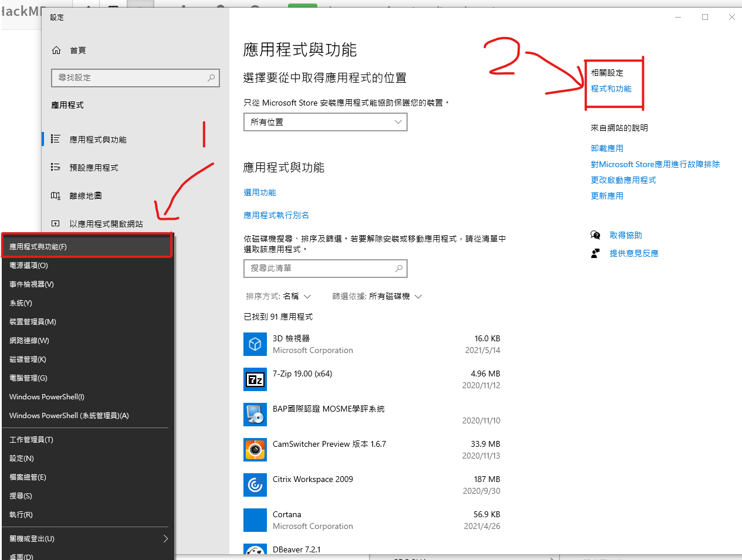Choose 電源選項(O) from the context menu
This screenshot has width=742, height=560.
tap(87, 265)
